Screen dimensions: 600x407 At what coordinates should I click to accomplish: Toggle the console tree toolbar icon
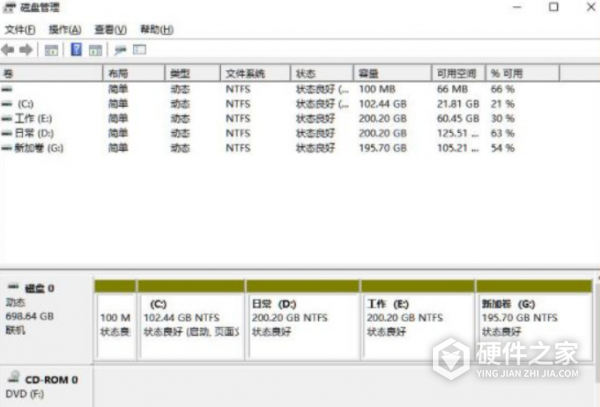(x=51, y=50)
